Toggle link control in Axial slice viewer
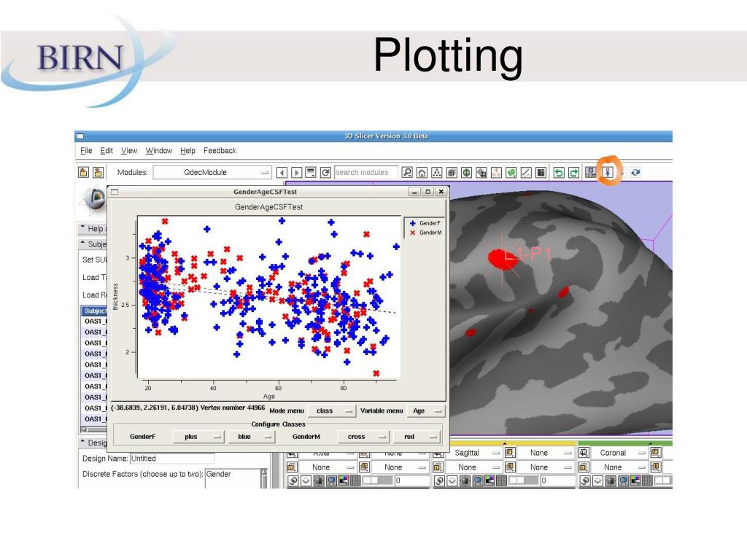 (293, 481)
